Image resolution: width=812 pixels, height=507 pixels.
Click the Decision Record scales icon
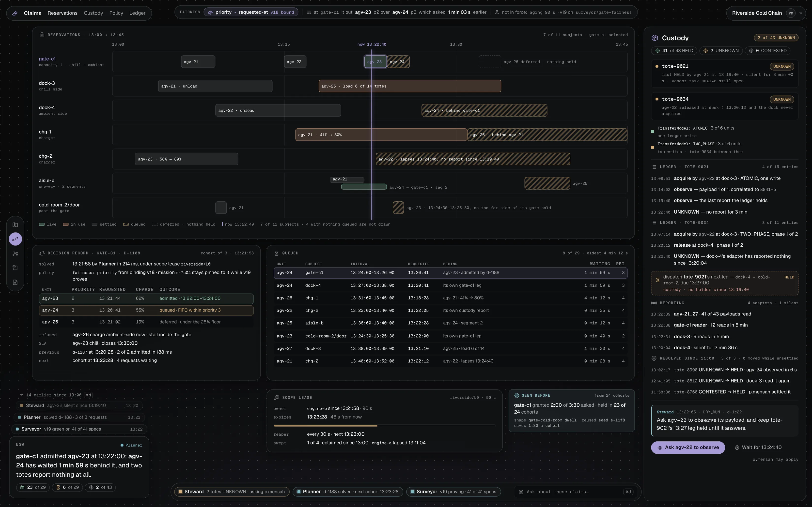point(42,253)
